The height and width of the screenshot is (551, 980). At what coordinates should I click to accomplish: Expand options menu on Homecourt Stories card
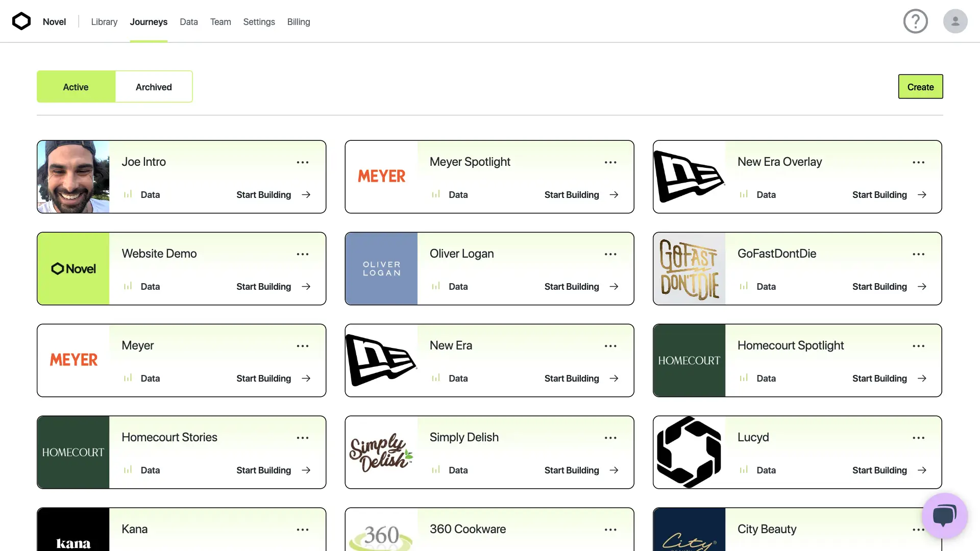[x=302, y=438]
